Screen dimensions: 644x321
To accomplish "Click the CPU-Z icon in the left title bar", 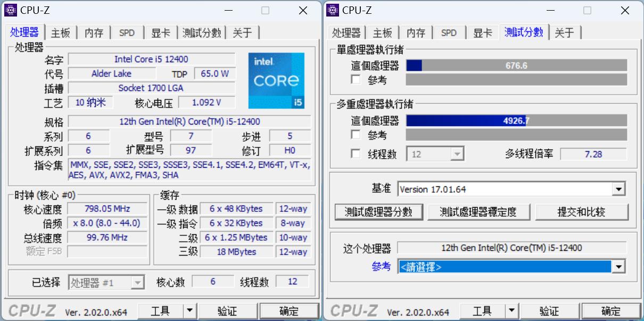I will (x=12, y=10).
